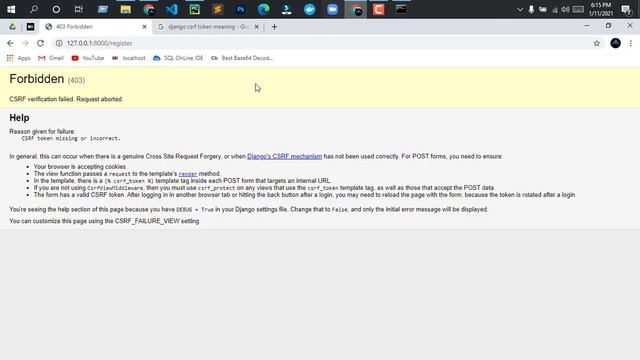Open a new browser tab

point(274,27)
